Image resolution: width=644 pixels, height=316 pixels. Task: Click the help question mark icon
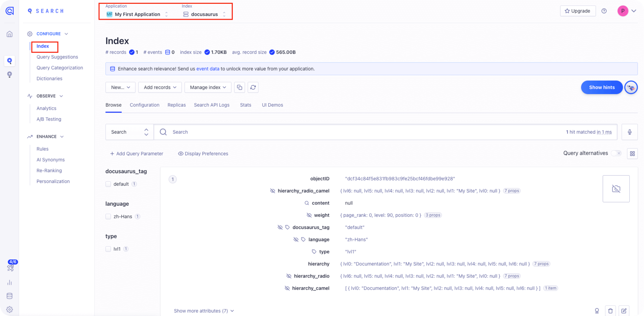[x=604, y=11]
